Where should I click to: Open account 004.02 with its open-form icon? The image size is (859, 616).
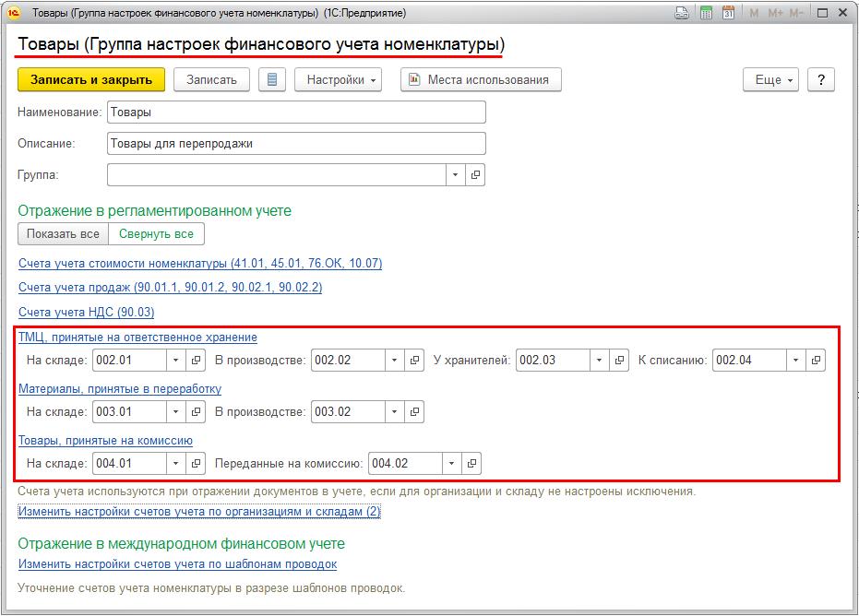pyautogui.click(x=471, y=463)
